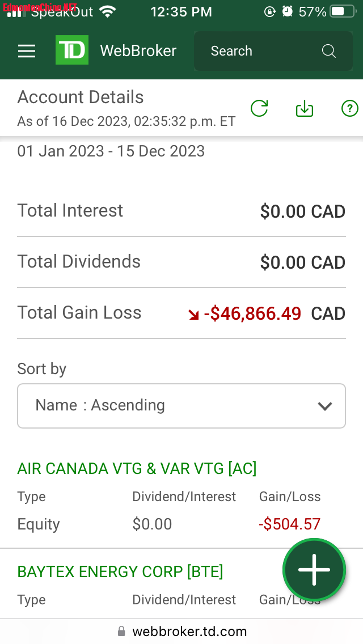Viewport: 363px width, 644px height.
Task: Click the WebBroker title text
Action: [x=138, y=51]
